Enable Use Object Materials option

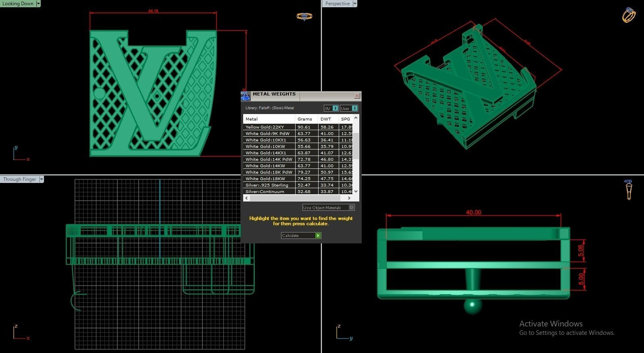pyautogui.click(x=352, y=208)
